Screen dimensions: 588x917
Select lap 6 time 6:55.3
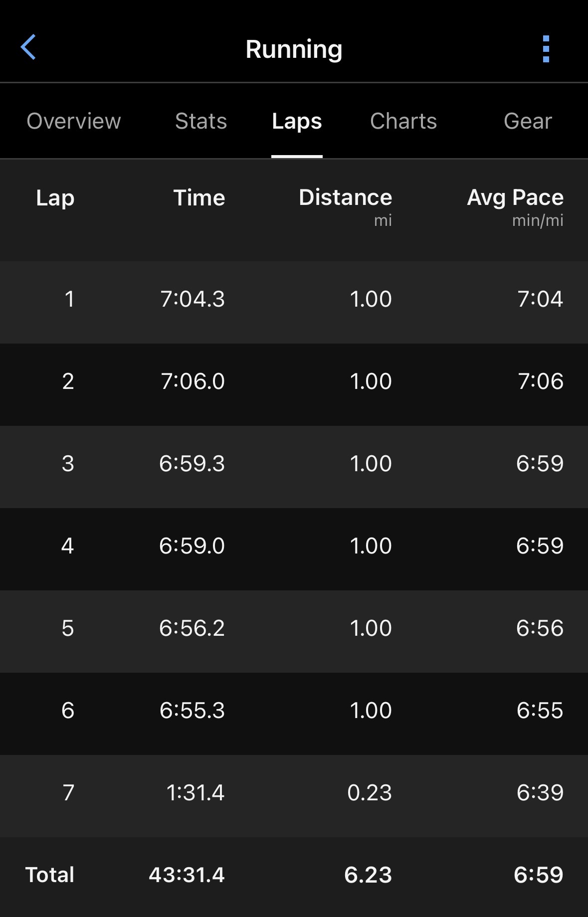[x=192, y=711]
